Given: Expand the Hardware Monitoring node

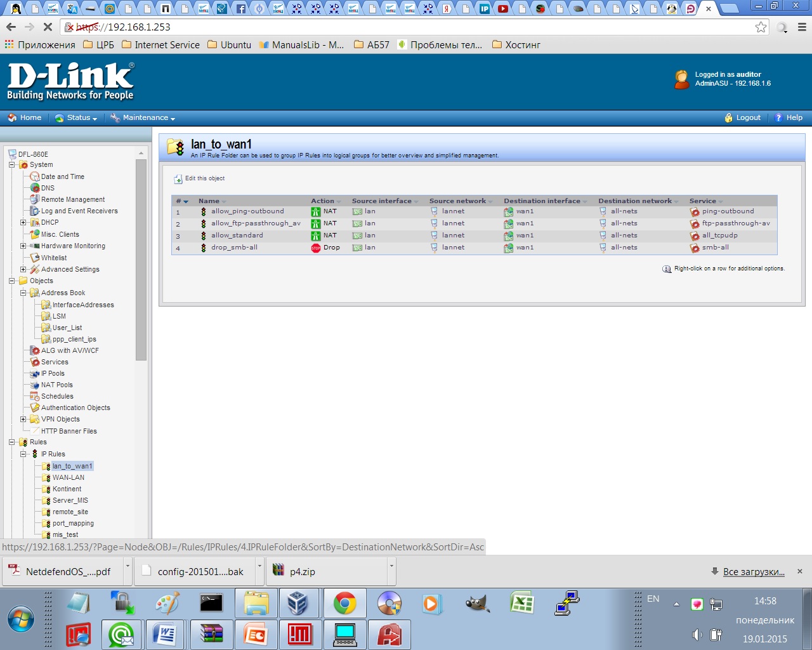Looking at the screenshot, I should (23, 246).
